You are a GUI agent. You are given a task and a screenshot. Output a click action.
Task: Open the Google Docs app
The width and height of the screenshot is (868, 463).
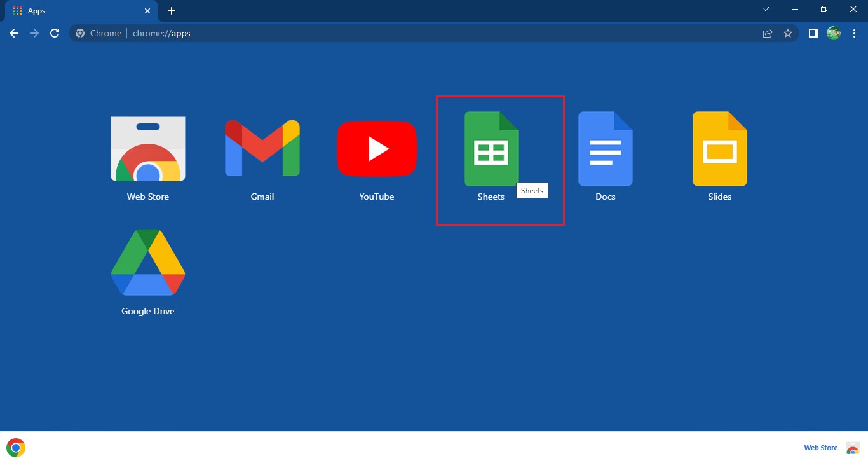tap(605, 148)
